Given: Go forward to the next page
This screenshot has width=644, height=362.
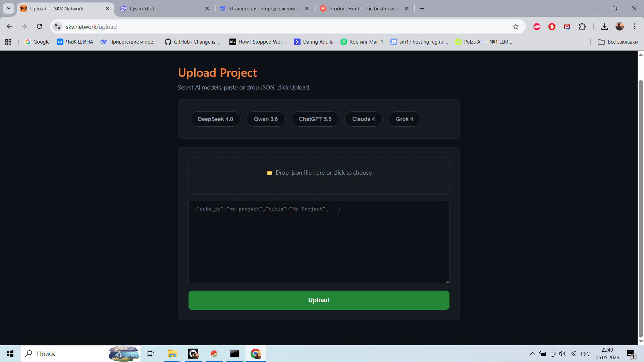Looking at the screenshot, I should point(24,26).
